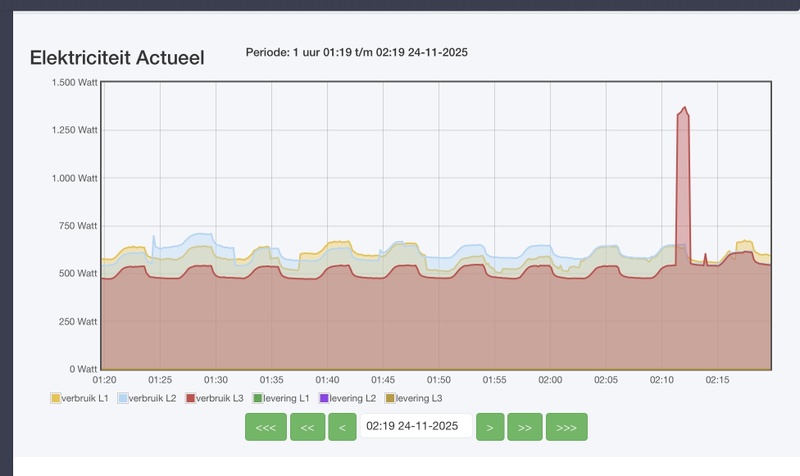Toggle levering L3 olive legend swatch
The image size is (800, 476).
(390, 398)
